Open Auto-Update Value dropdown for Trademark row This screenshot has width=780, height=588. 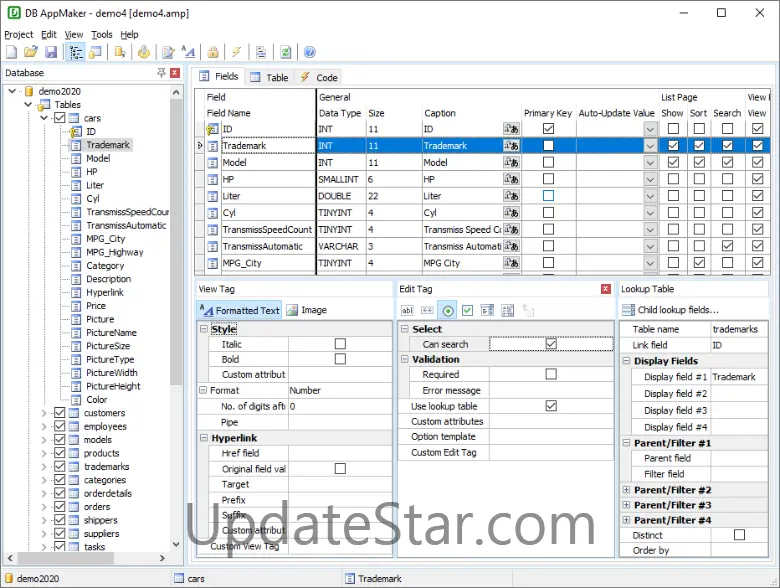tap(650, 146)
